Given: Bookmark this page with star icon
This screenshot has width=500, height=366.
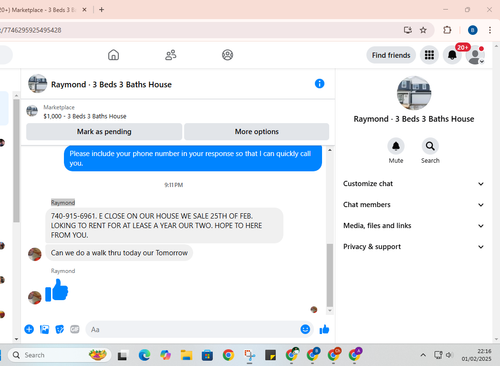Looking at the screenshot, I should (x=423, y=30).
